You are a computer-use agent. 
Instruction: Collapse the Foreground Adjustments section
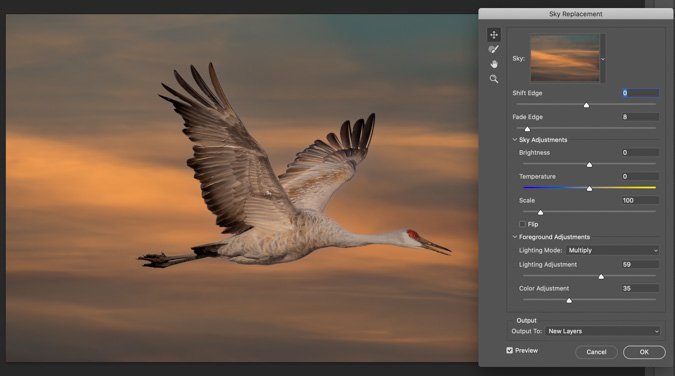point(514,237)
